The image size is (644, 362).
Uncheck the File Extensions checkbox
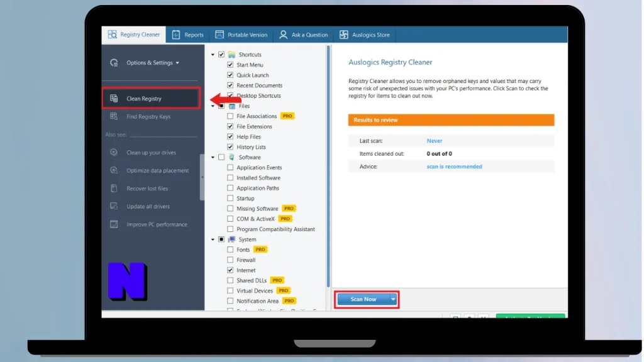pyautogui.click(x=230, y=126)
